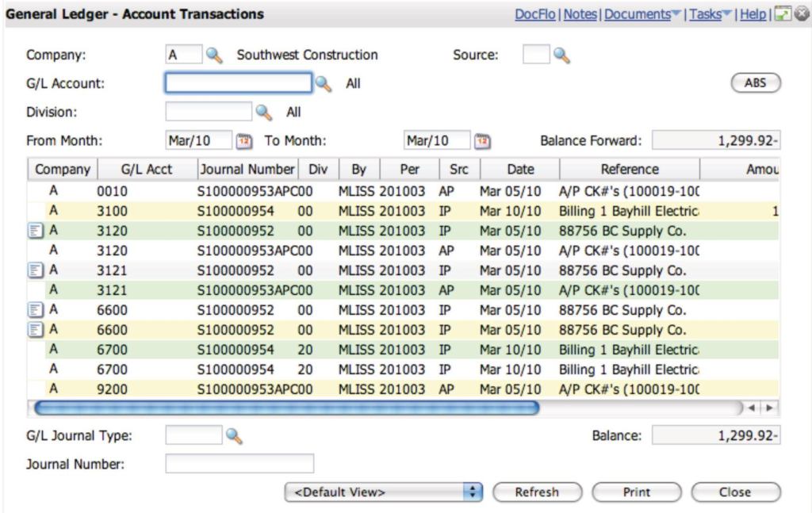Click the G/L Account search magnifier
The image size is (812, 513).
tap(324, 82)
